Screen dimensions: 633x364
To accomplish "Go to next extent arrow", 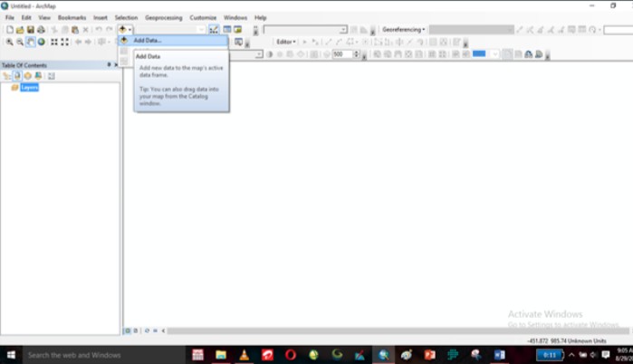I will coord(88,42).
